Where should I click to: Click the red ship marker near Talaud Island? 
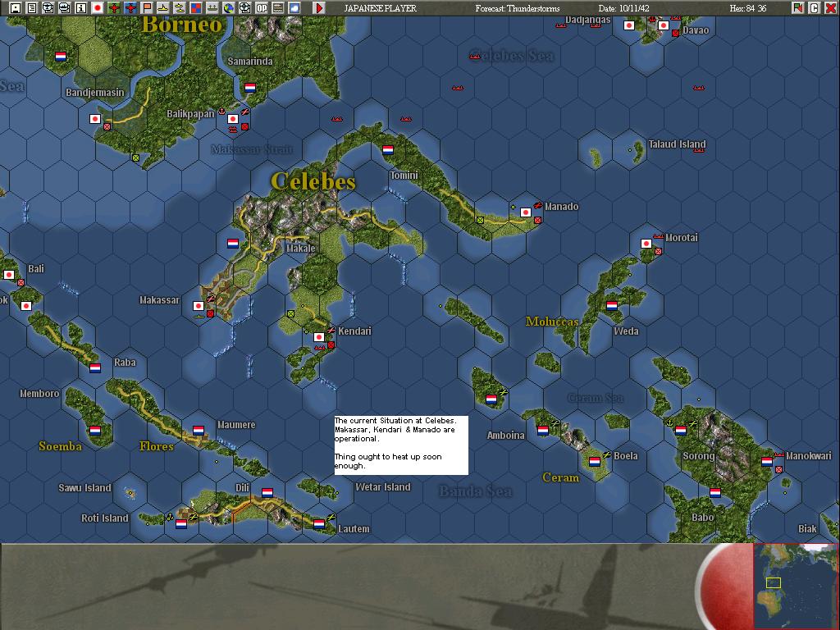(x=698, y=151)
